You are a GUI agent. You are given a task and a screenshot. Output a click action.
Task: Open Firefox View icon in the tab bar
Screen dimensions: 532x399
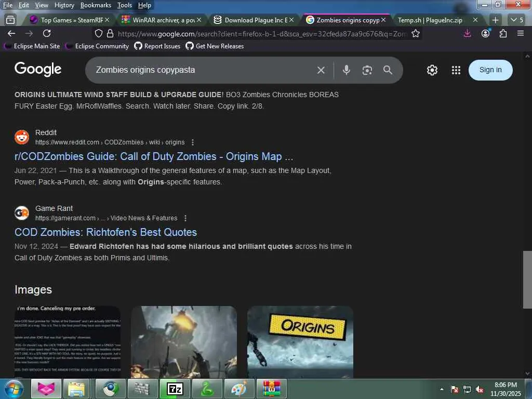[x=10, y=20]
